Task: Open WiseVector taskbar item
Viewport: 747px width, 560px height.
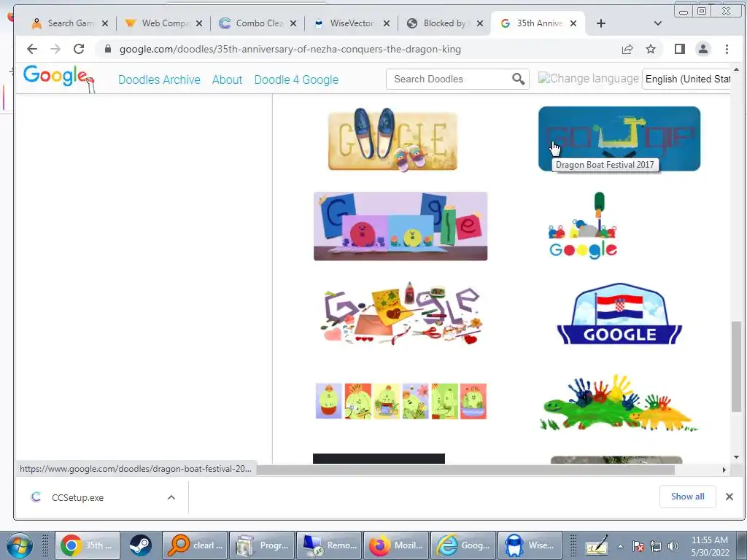Action: tap(530, 545)
